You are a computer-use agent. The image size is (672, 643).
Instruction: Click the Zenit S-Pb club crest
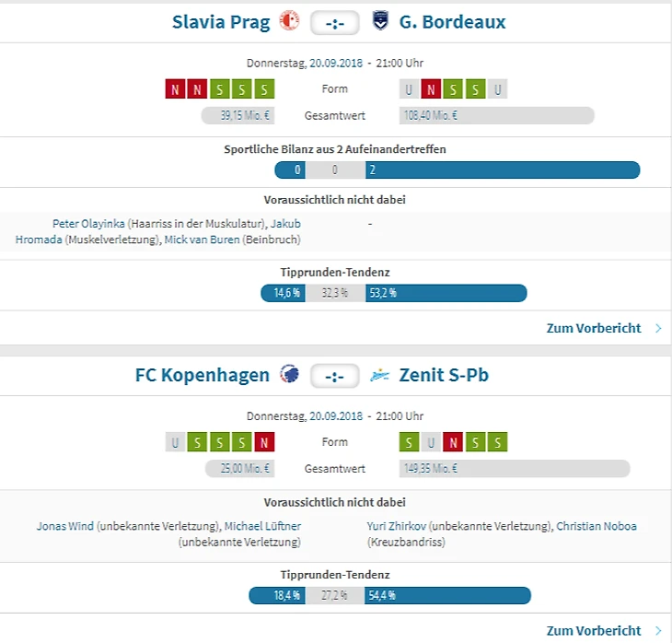coord(380,375)
